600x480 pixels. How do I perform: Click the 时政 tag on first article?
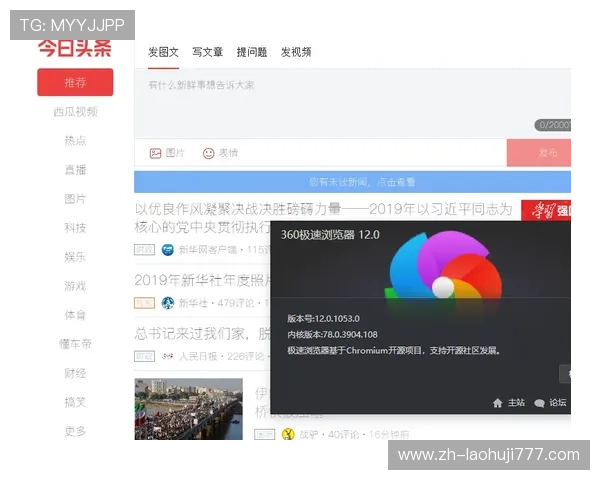point(144,250)
